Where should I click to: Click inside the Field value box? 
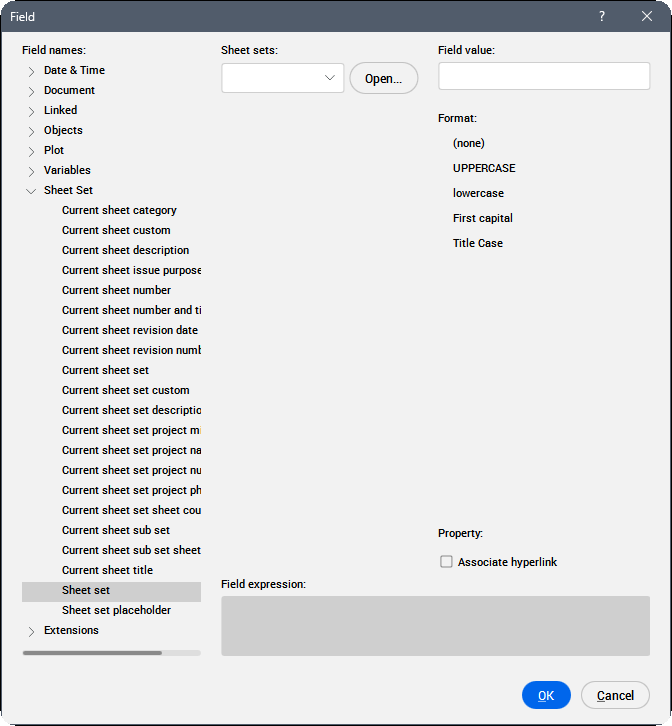[543, 76]
